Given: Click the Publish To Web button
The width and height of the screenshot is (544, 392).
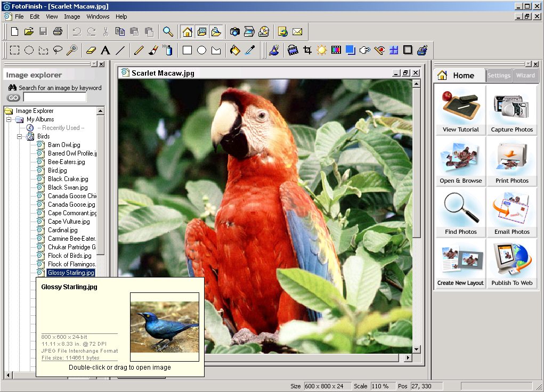Looking at the screenshot, I should click(511, 264).
